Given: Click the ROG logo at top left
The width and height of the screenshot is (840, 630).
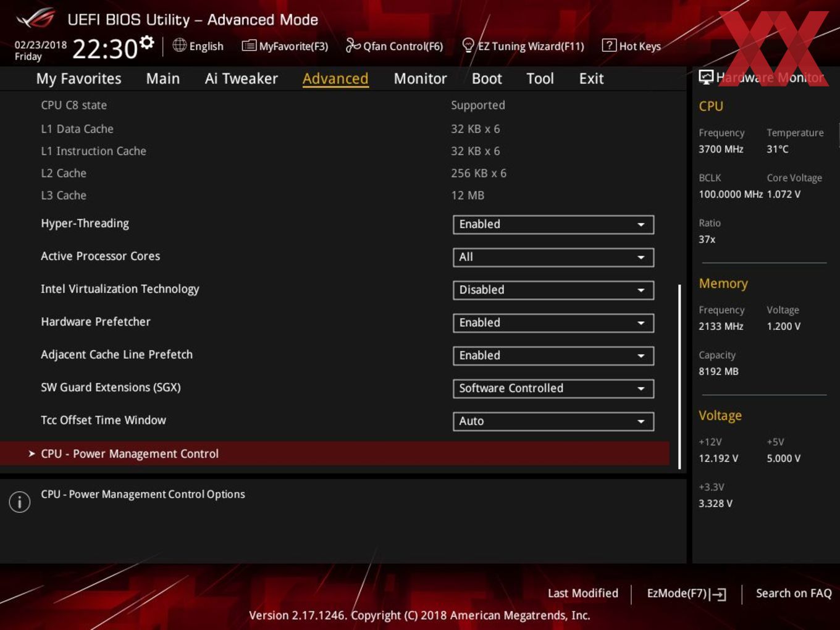Looking at the screenshot, I should (x=36, y=19).
